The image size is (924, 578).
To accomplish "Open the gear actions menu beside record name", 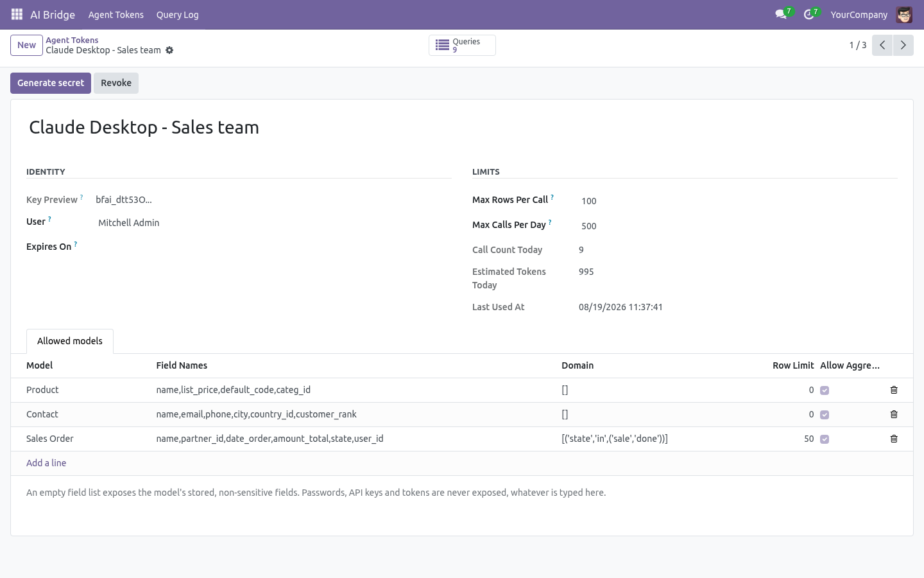I will [169, 50].
